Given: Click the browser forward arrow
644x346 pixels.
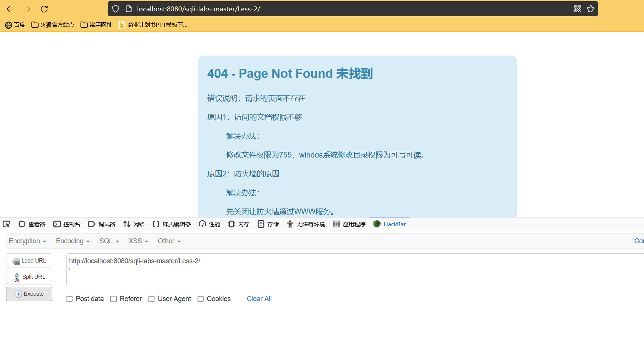Looking at the screenshot, I should click(27, 9).
